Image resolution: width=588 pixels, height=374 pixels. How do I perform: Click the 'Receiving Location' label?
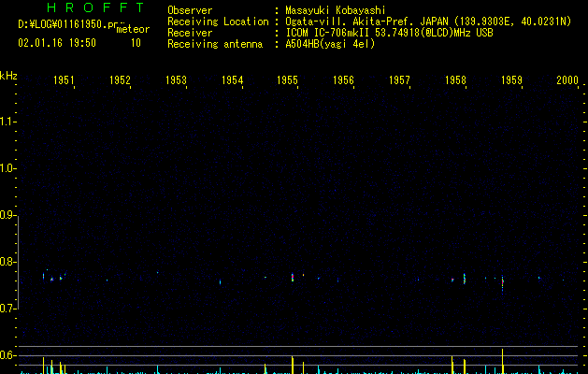pos(218,22)
